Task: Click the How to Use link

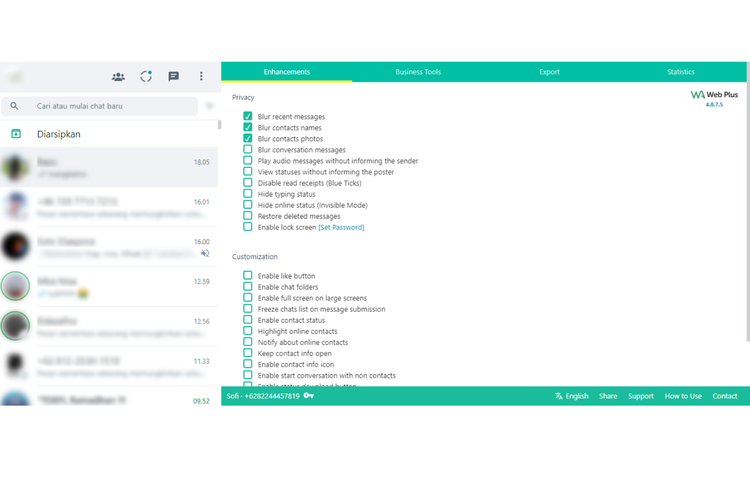Action: [683, 396]
